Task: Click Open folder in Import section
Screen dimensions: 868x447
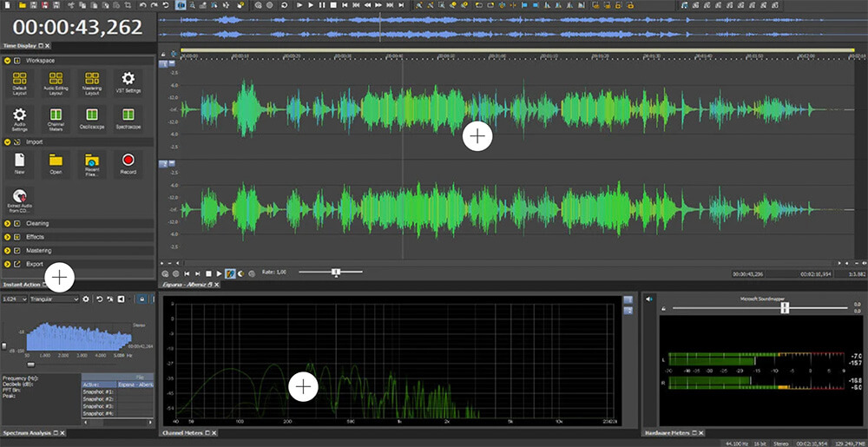Action: coord(56,164)
